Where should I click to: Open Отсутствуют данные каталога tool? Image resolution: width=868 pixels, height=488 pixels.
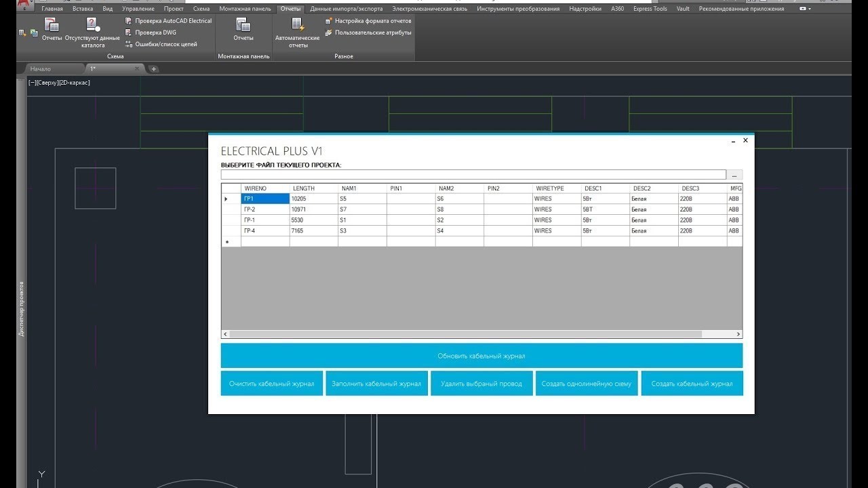pos(93,33)
